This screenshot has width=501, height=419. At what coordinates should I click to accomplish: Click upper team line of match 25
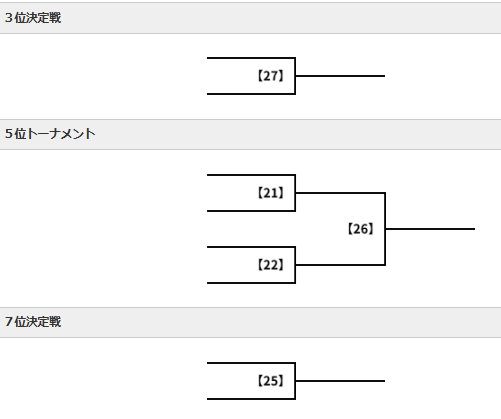(251, 363)
